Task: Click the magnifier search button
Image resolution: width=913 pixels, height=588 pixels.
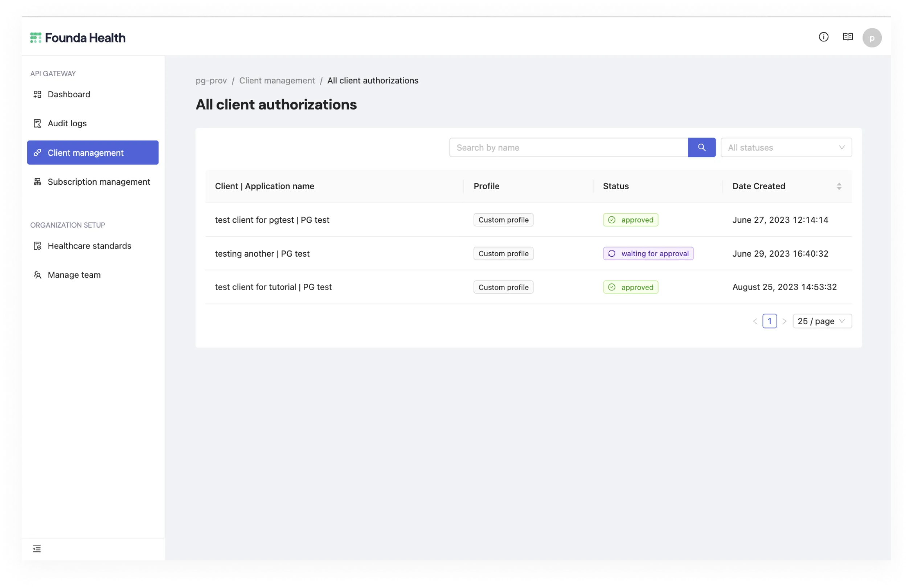Action: [701, 147]
